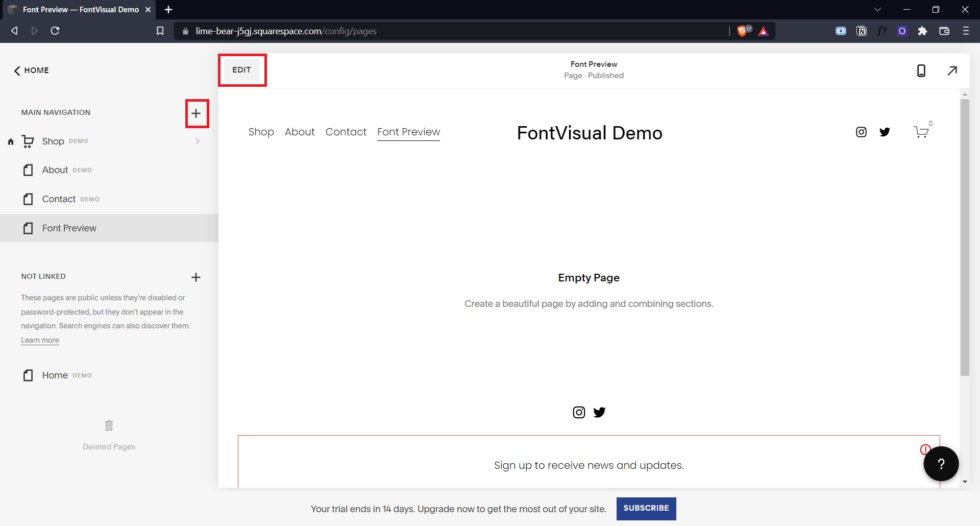This screenshot has height=526, width=980.
Task: Click the red warning icon on newsletter block
Action: point(924,449)
